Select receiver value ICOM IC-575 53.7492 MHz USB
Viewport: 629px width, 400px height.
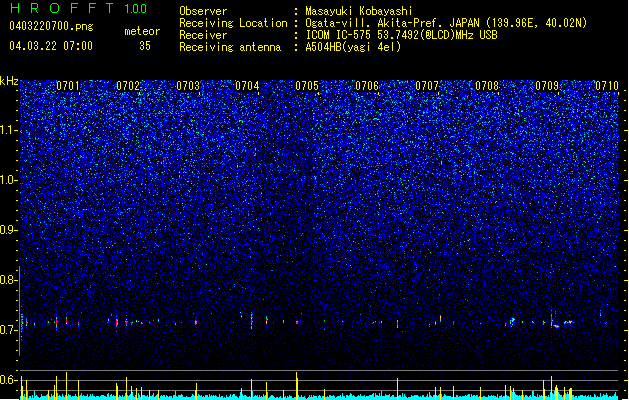(402, 35)
